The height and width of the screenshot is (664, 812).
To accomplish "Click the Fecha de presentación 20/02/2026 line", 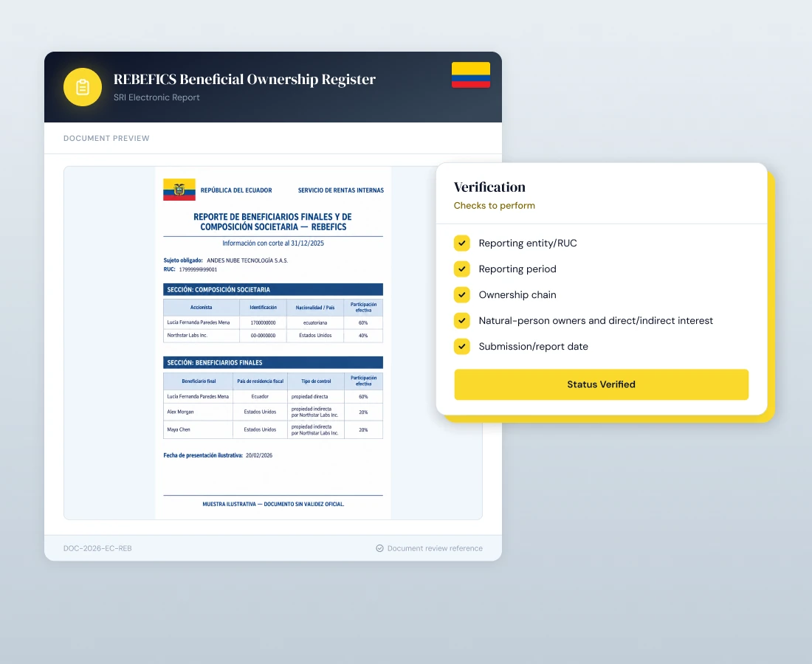I will pyautogui.click(x=218, y=455).
